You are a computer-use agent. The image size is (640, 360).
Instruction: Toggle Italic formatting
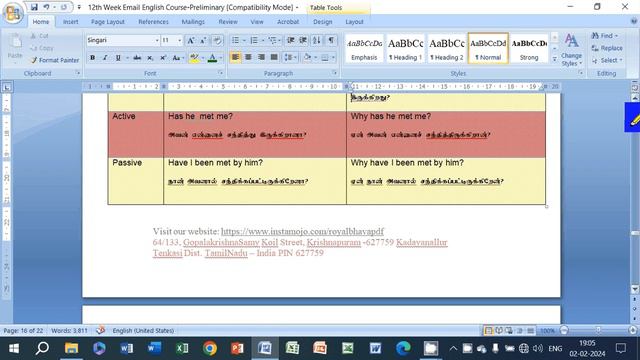pos(105,58)
